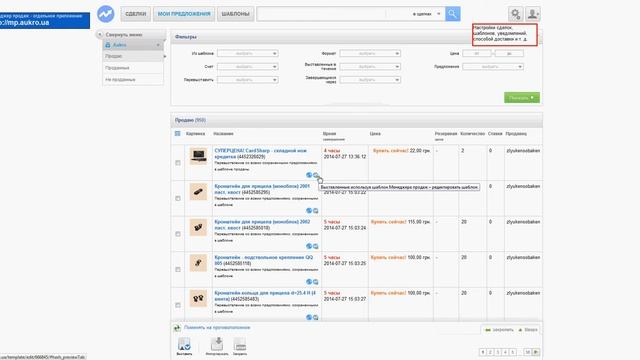Click the Количество column header
Viewport: 640px width, 360px height.
pos(472,133)
